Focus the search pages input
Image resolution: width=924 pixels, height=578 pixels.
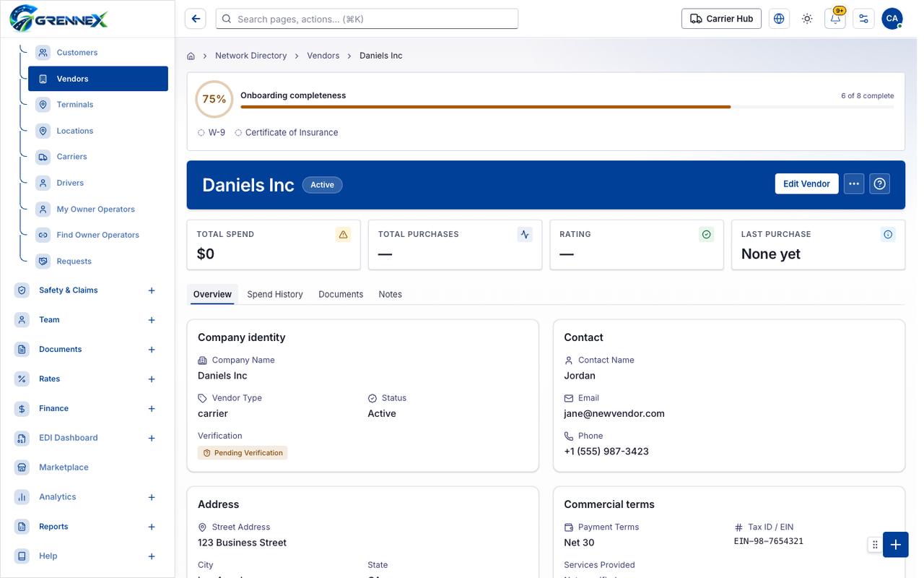(x=367, y=19)
